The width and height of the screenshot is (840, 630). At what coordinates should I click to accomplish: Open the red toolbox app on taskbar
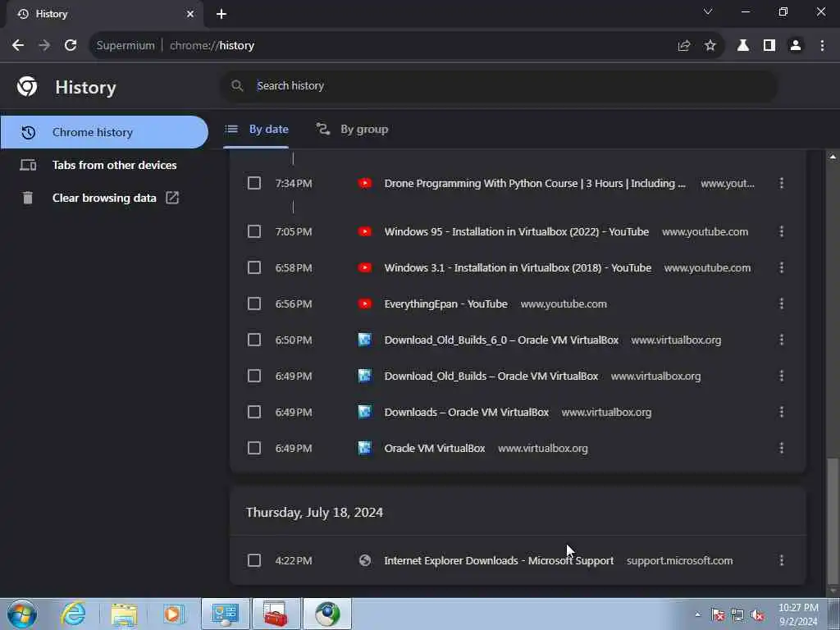point(276,614)
